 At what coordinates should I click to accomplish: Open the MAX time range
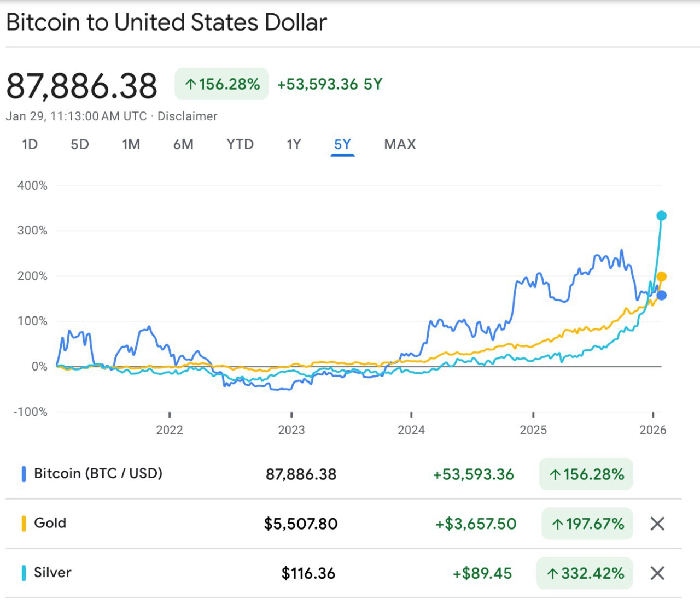[x=400, y=144]
